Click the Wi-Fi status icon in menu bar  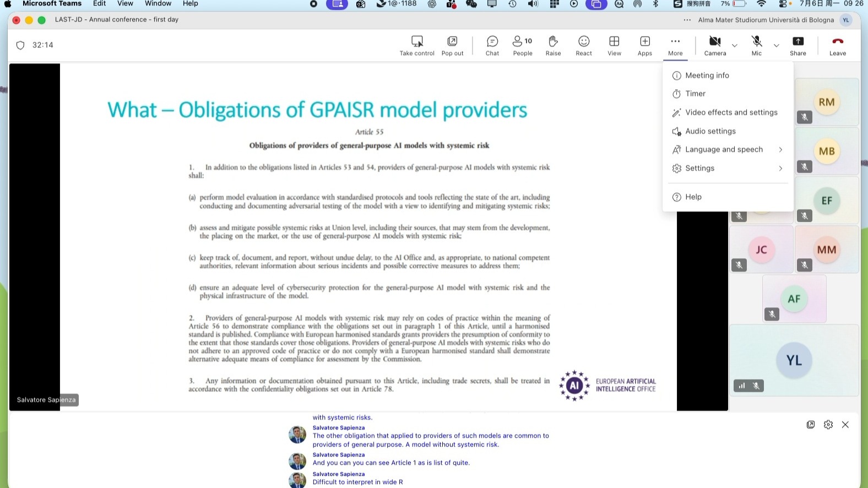coord(761,4)
